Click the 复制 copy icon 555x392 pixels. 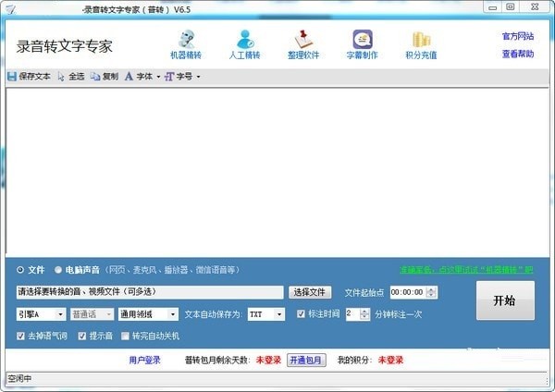[95, 76]
